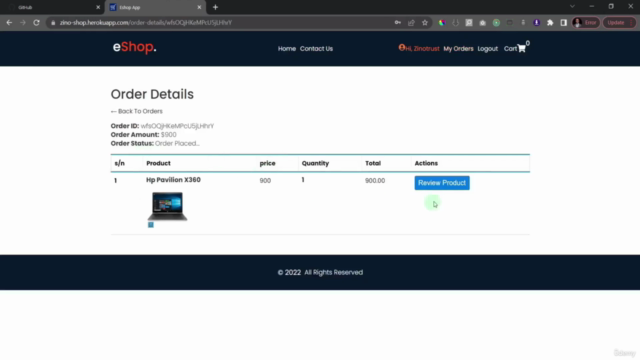Click the Order Placed status text
Viewport: 640px width, 360px height.
(177, 143)
